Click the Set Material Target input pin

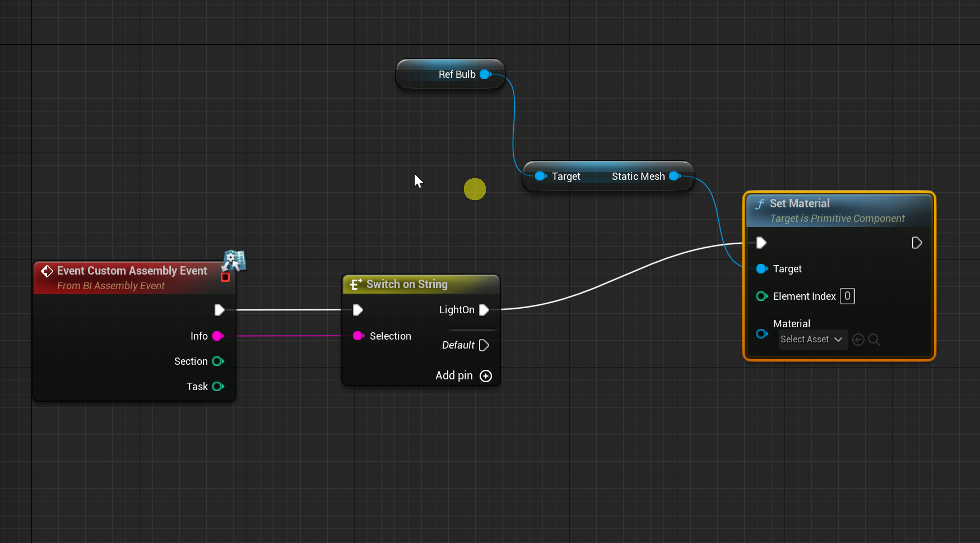point(761,269)
